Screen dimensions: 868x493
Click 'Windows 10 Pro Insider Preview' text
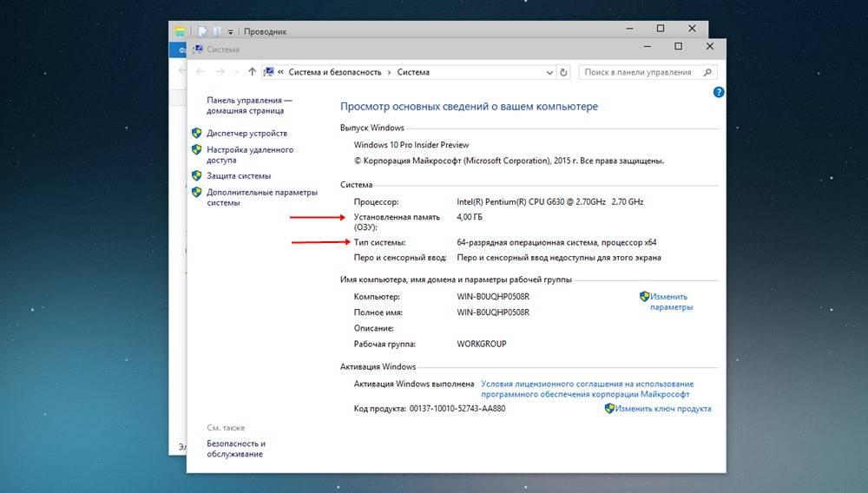(411, 145)
